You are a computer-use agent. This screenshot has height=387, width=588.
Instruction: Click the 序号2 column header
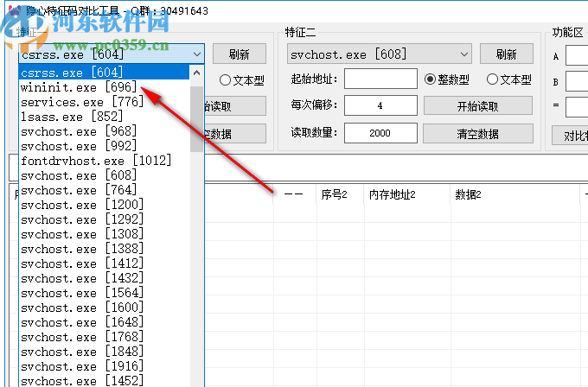click(340, 194)
